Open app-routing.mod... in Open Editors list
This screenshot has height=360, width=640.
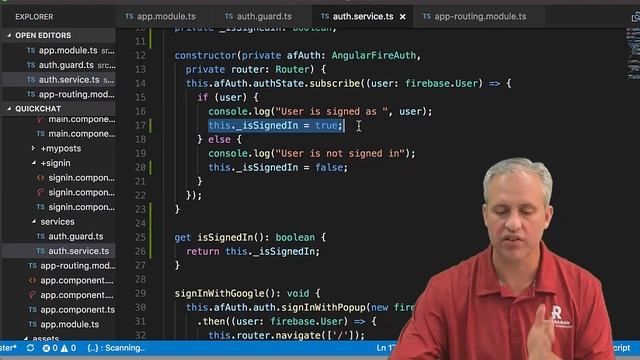[x=58, y=94]
